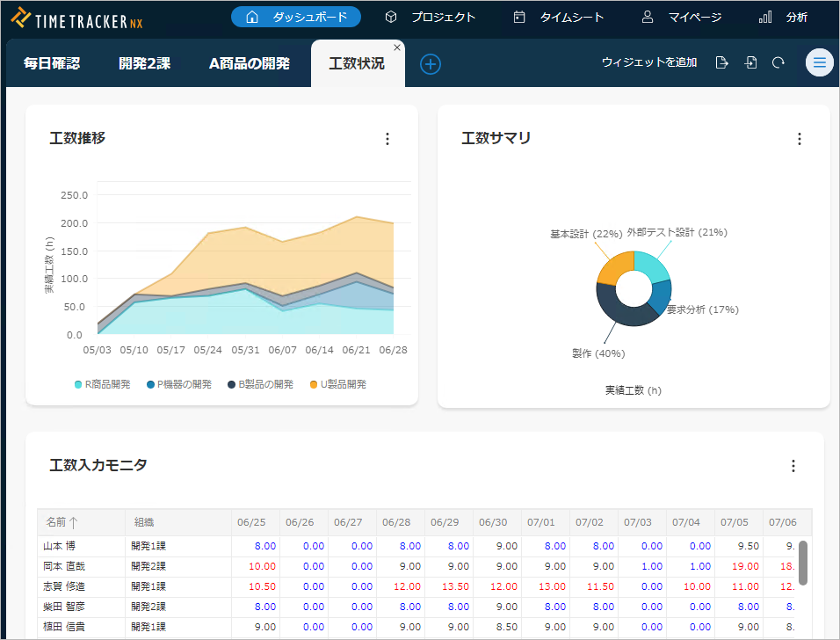This screenshot has width=840, height=640.
Task: Toggle the U製品開発 legend series
Action: [x=337, y=384]
